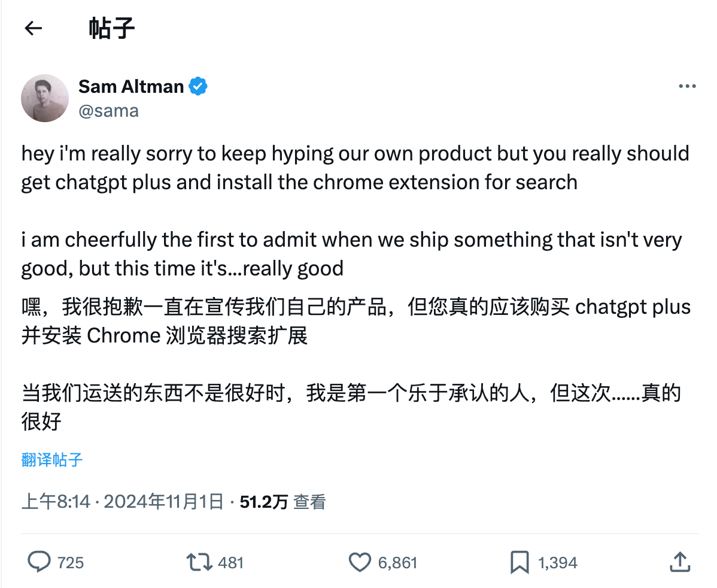Click the 1,394 bookmarks count

point(557,563)
